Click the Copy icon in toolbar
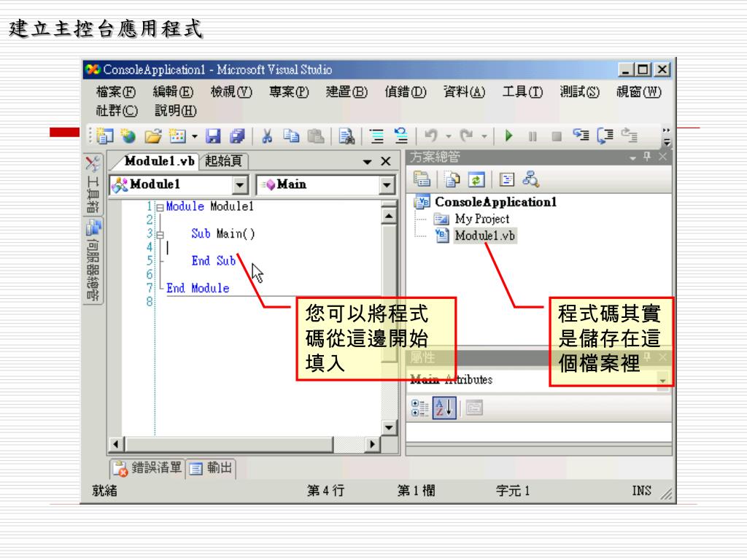 coord(291,136)
